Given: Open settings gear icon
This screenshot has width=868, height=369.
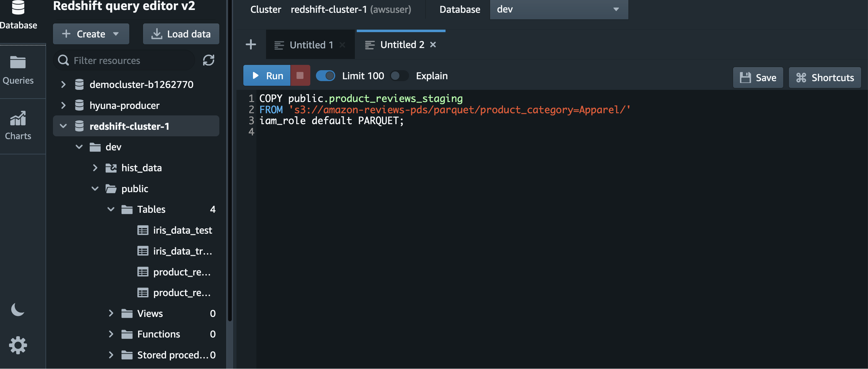Looking at the screenshot, I should point(18,345).
